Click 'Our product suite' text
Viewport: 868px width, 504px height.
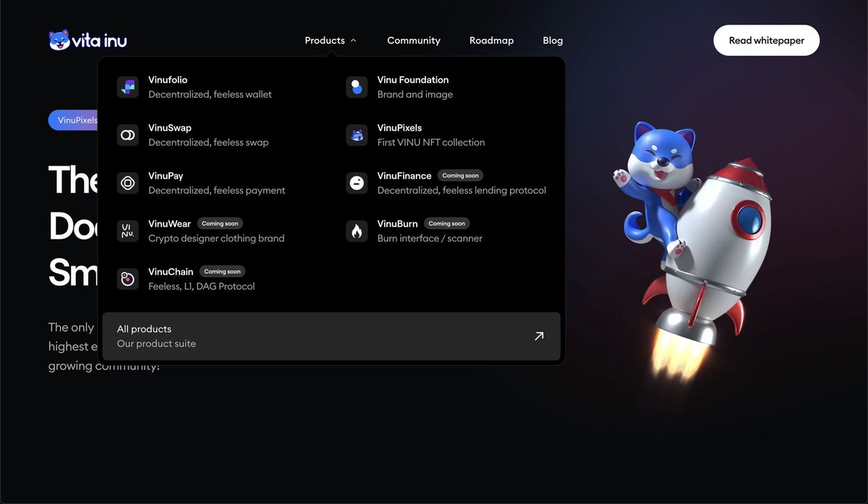[156, 343]
